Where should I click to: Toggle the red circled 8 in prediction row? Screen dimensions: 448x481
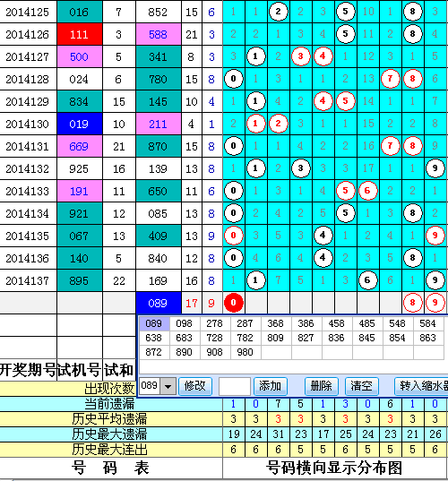(413, 303)
